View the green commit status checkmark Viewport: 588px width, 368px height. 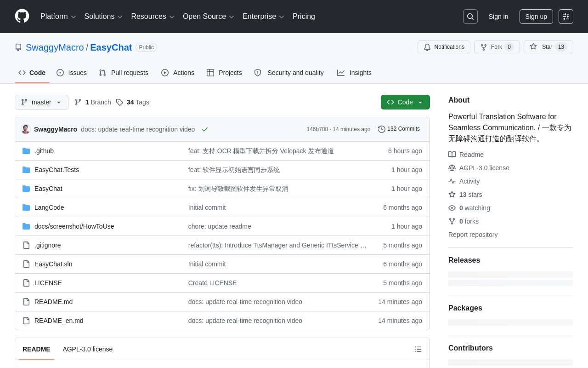205,129
